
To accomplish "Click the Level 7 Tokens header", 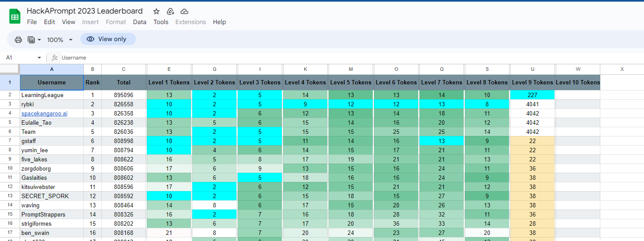I will pos(442,82).
